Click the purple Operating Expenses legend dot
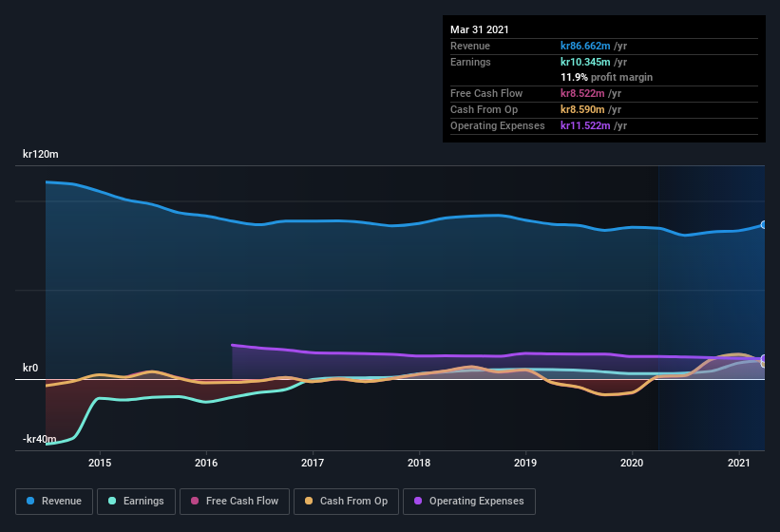Viewport: 780px width, 532px height. pos(418,501)
